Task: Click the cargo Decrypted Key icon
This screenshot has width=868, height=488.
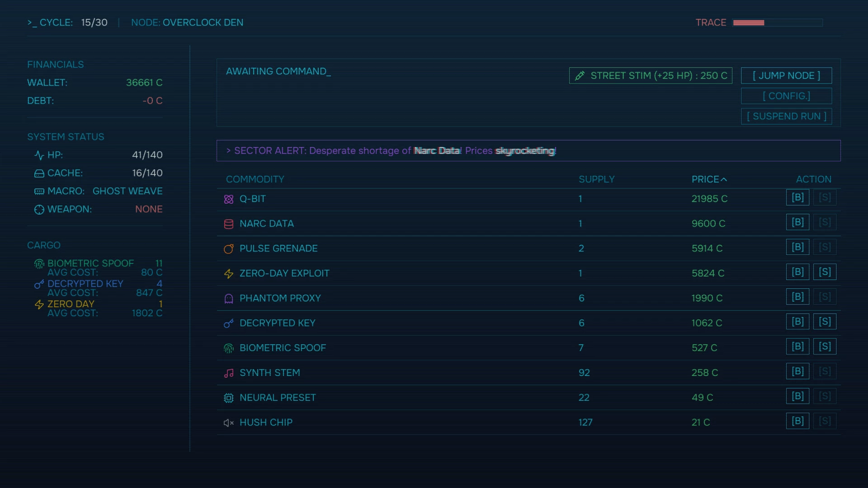Action: (x=39, y=284)
